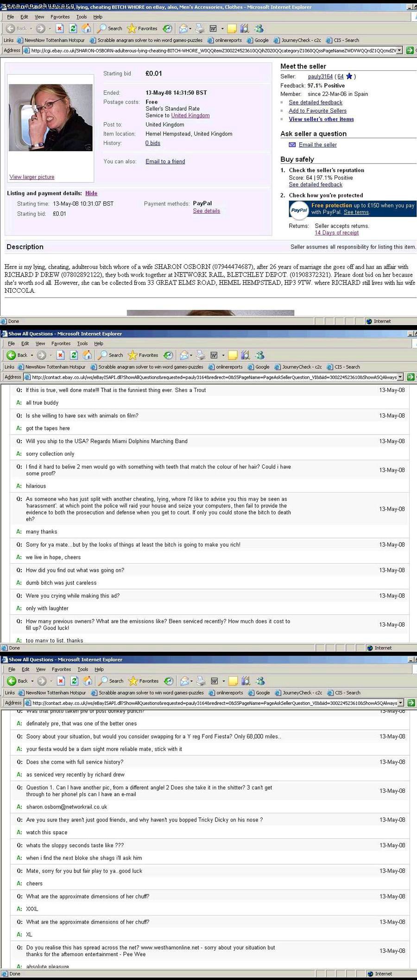This screenshot has height=980, width=417.
Task: Click View larger picture link
Action: 32,177
